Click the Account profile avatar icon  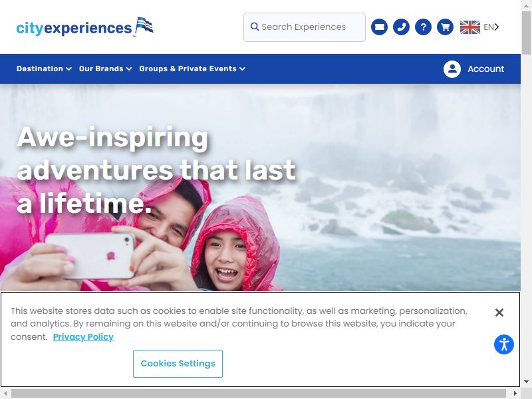(452, 69)
